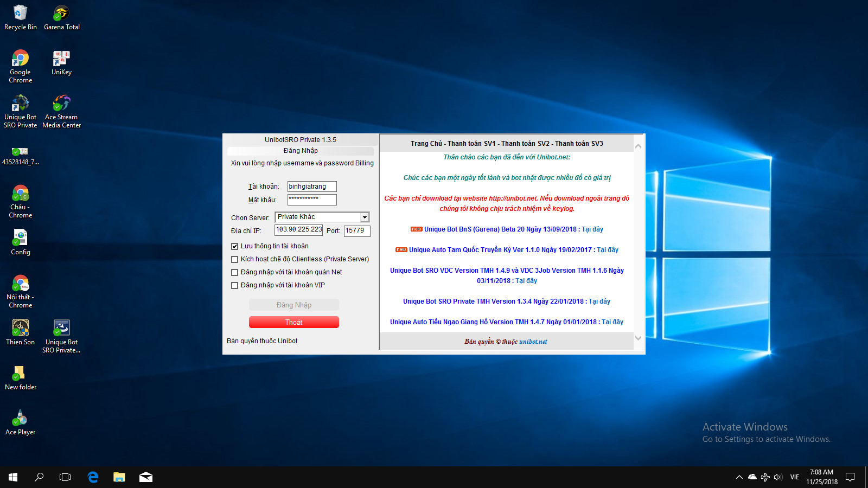Open taskbar Search icon
Viewport: 868px width, 488px height.
click(x=39, y=477)
